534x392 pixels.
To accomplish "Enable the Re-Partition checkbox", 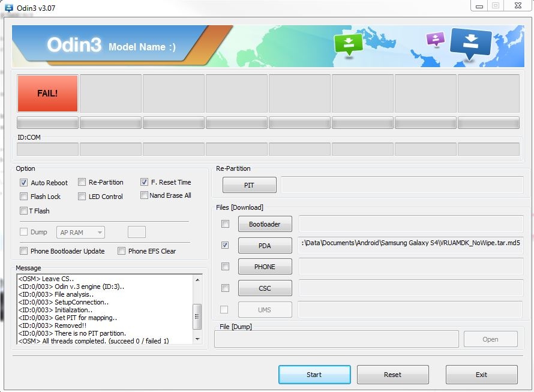I will tap(82, 182).
